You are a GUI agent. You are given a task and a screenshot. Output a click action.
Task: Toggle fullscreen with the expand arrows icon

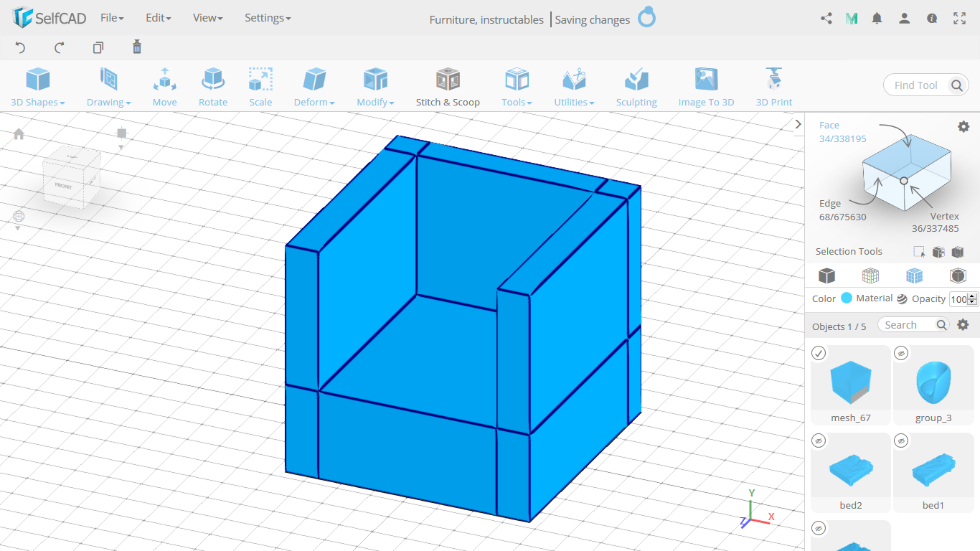coord(960,19)
